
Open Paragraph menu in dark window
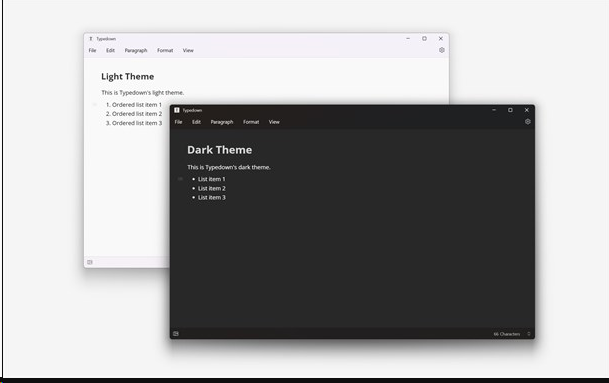coord(222,122)
